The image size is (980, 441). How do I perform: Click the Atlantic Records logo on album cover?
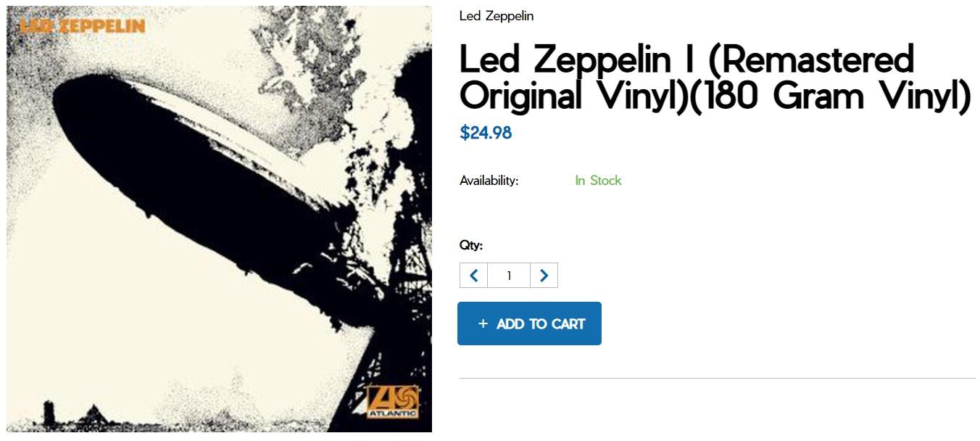[x=392, y=401]
